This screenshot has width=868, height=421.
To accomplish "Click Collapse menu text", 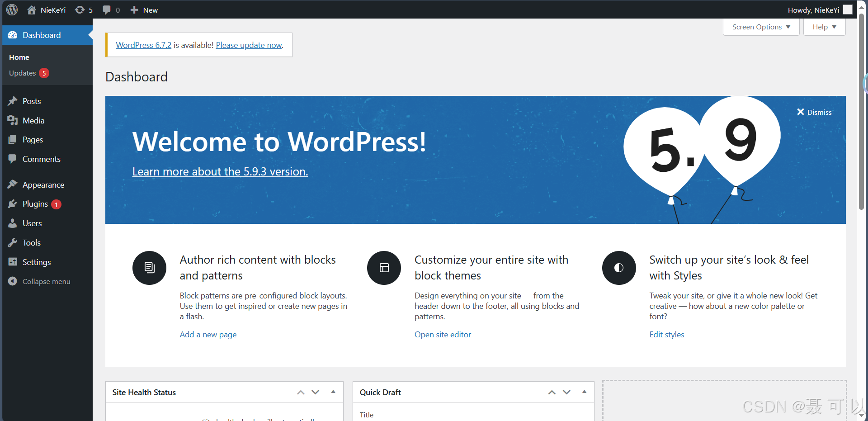I will 46,281.
